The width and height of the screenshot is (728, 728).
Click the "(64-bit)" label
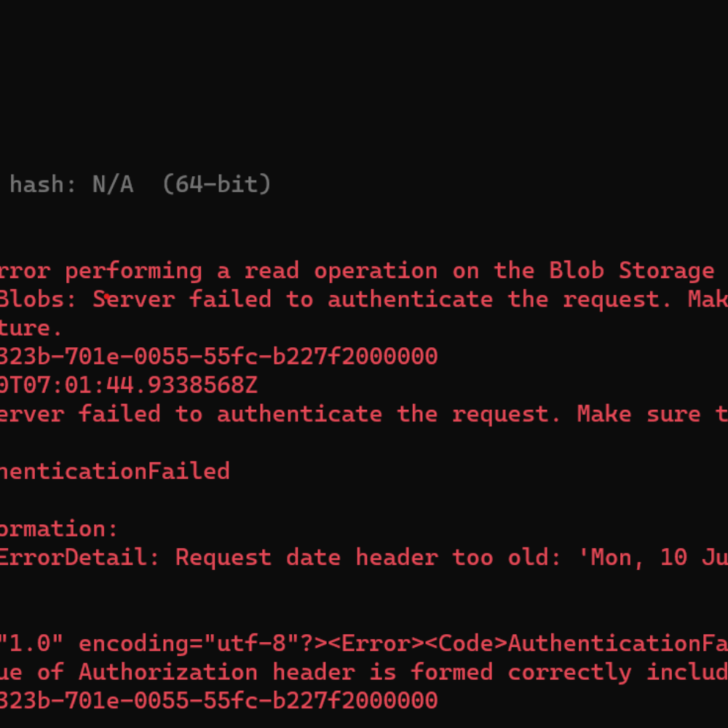pyautogui.click(x=216, y=185)
